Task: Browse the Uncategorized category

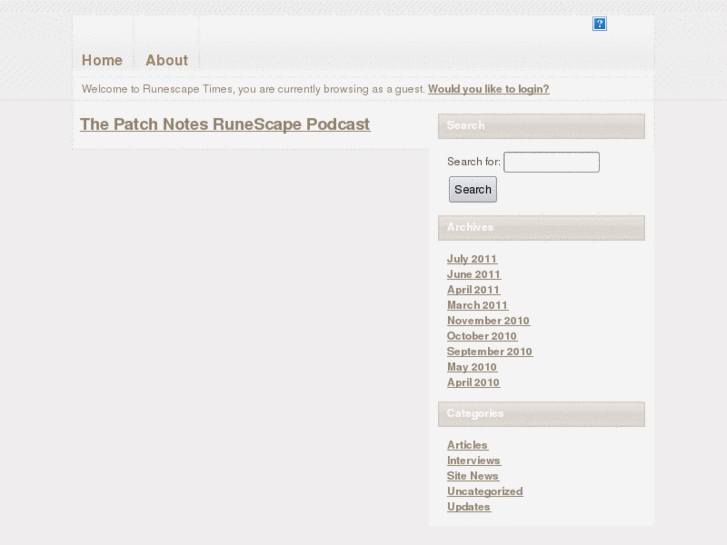Action: [x=485, y=491]
